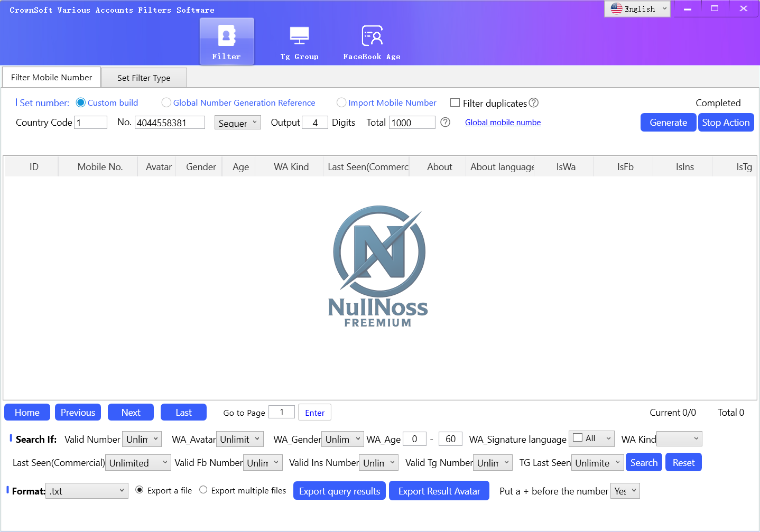
Task: Click the Country Code input field
Action: 91,123
